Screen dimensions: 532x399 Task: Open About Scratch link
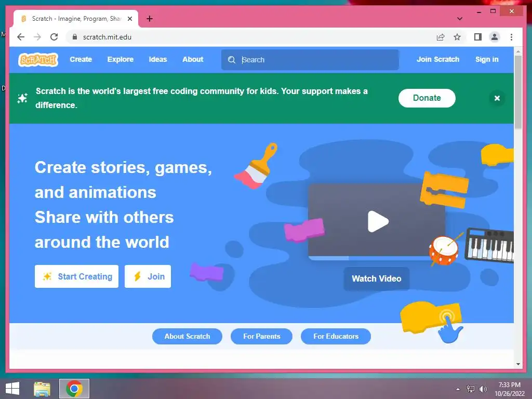(187, 336)
